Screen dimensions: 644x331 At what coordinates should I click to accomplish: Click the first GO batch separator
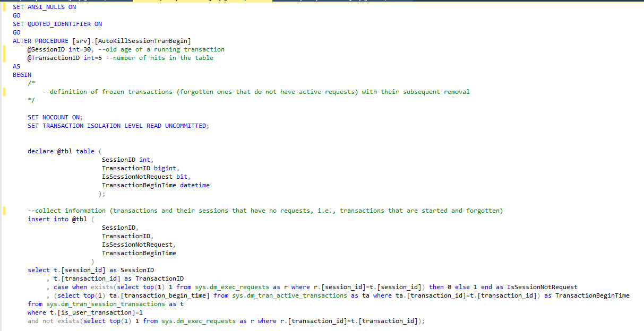[x=16, y=15]
